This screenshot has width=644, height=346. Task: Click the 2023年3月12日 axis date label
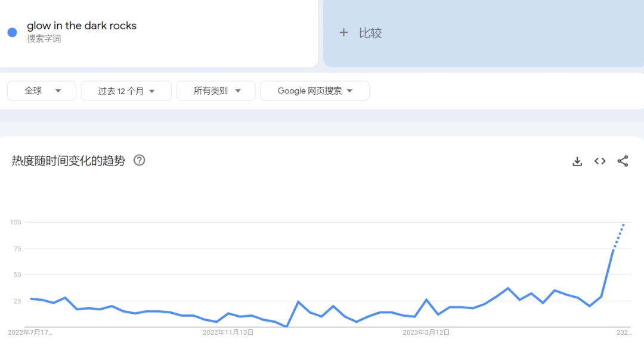click(426, 332)
